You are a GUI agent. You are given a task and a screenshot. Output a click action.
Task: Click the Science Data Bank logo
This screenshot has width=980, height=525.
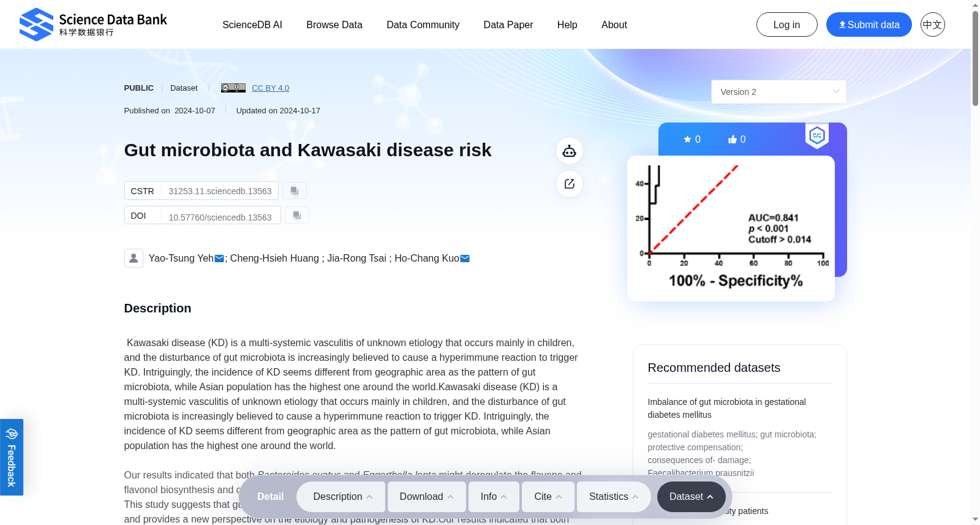93,25
